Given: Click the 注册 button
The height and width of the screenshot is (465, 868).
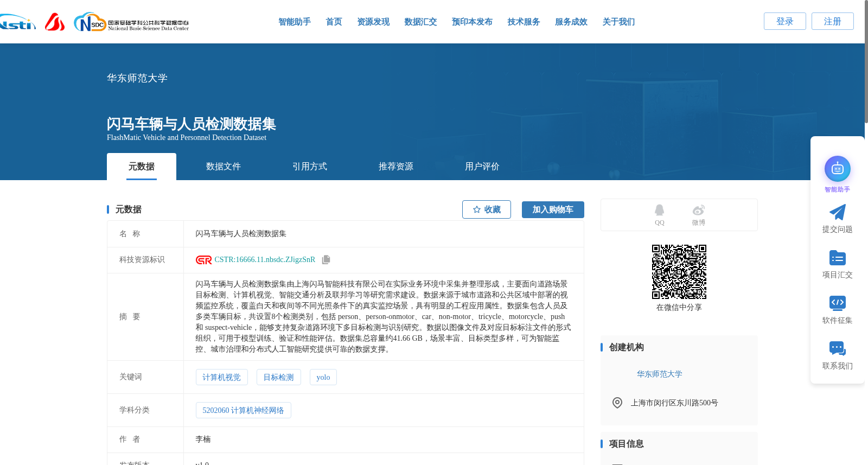Looking at the screenshot, I should pyautogui.click(x=833, y=21).
